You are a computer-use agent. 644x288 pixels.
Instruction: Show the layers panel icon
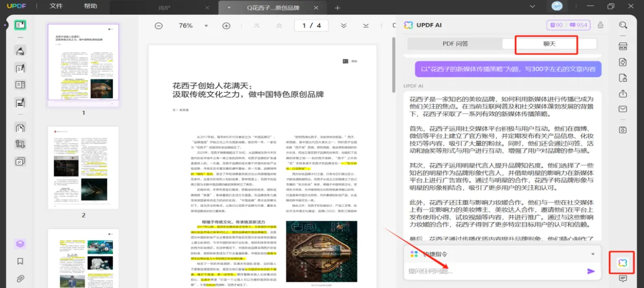[20, 244]
